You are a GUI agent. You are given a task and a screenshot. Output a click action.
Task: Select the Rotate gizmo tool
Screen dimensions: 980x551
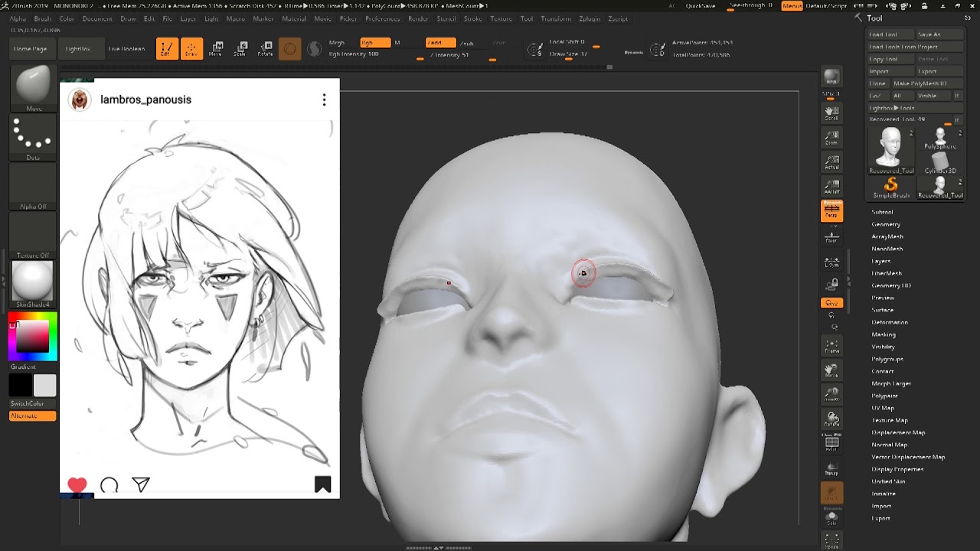pos(265,49)
